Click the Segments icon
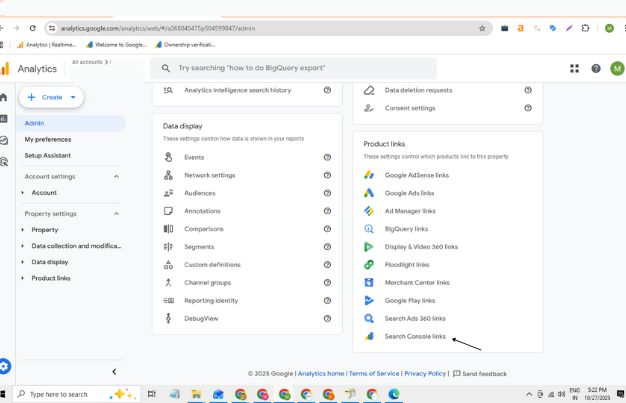Viewport: 626px width, 403px height. pyautogui.click(x=168, y=247)
